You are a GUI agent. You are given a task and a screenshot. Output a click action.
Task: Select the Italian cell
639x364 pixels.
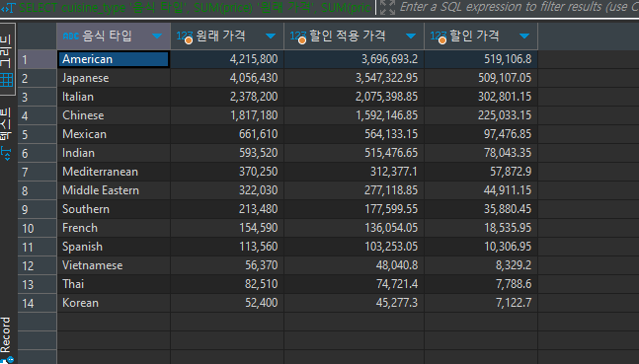tap(114, 97)
